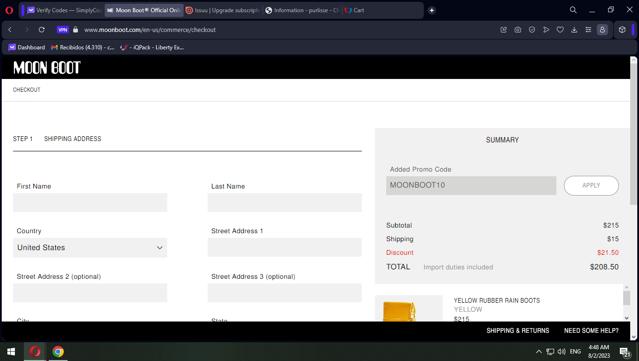Open the yellow rain boots thumbnail
Image resolution: width=639 pixels, height=361 pixels.
click(x=409, y=308)
